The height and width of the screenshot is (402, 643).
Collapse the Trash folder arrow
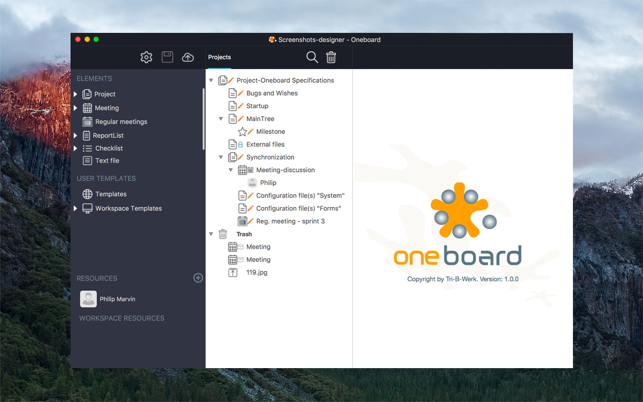coord(211,234)
